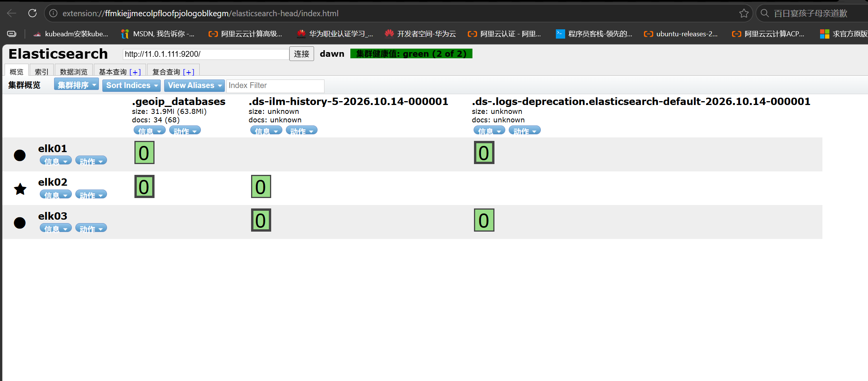Open the 程序员客栈 bookmark
Image resolution: width=868 pixels, height=381 pixels.
tap(594, 34)
